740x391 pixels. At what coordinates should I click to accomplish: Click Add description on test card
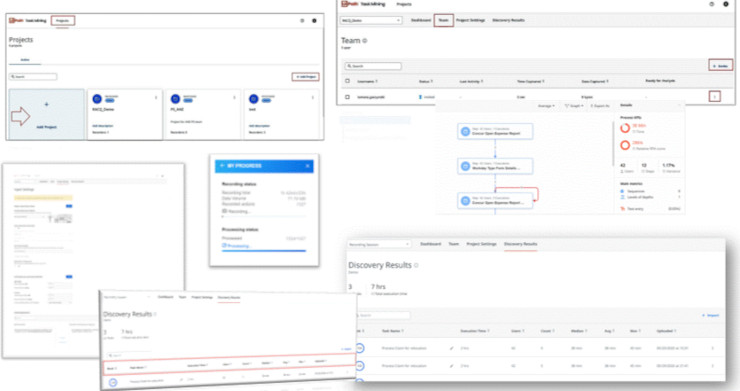(259, 126)
